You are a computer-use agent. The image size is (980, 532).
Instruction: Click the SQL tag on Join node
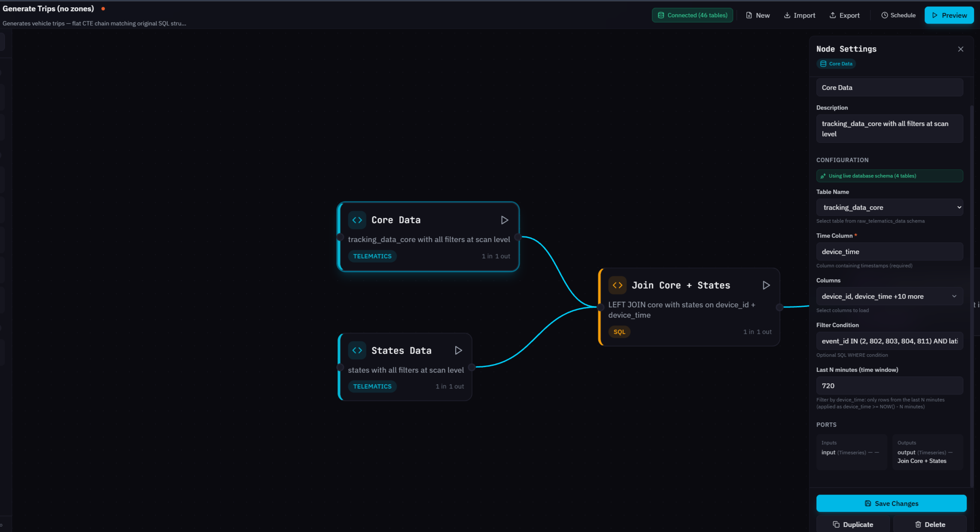pos(619,332)
